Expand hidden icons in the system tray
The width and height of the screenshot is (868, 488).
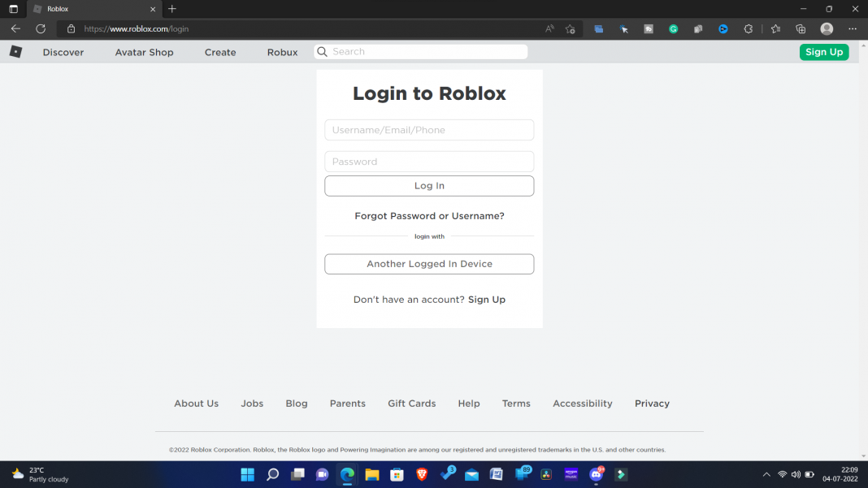(x=765, y=474)
